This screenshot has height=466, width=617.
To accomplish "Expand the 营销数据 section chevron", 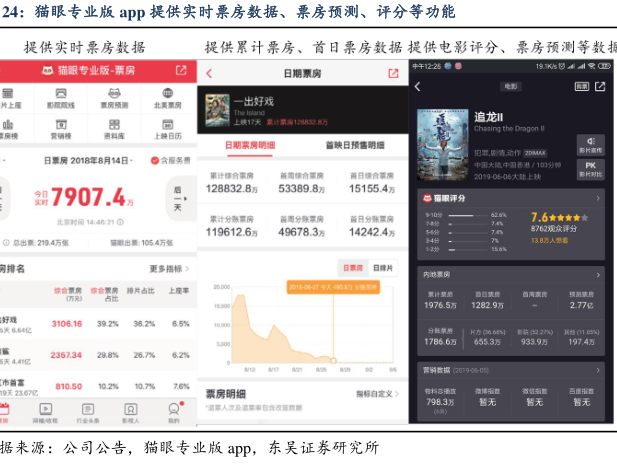I will 598,370.
